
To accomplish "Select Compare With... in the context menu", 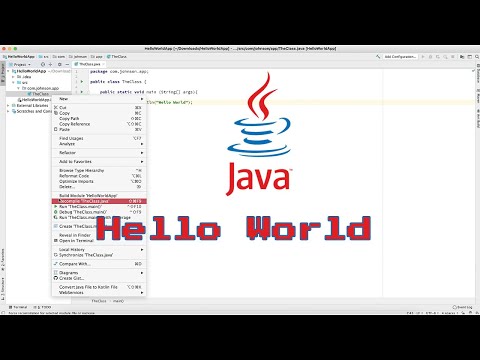I will (99, 264).
